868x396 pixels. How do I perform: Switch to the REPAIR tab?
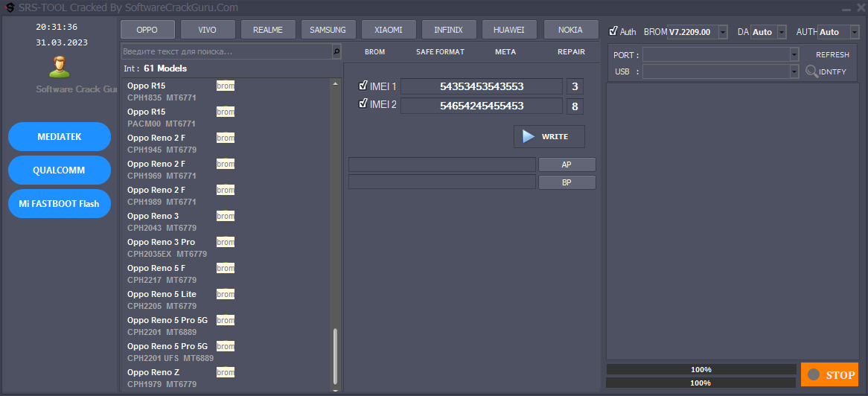point(571,51)
